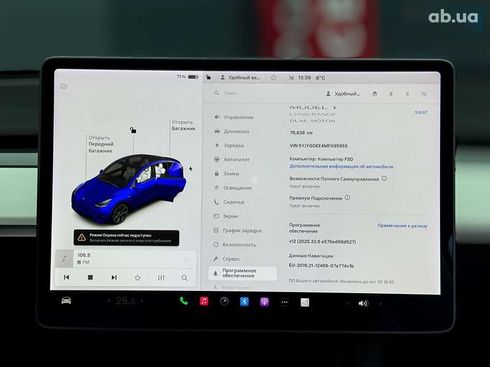
Task: Search media with the magnifier icon
Action: [x=184, y=278]
